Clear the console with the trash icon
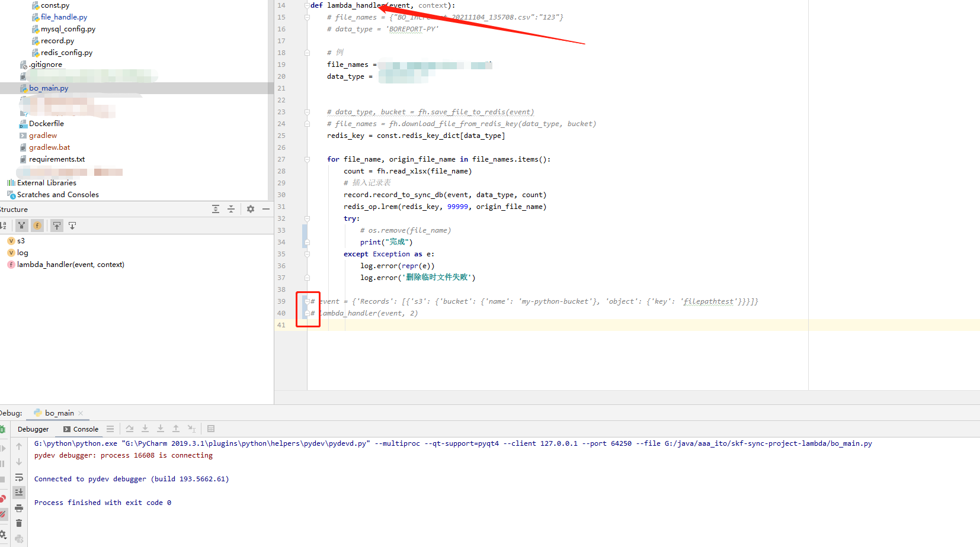 [19, 523]
